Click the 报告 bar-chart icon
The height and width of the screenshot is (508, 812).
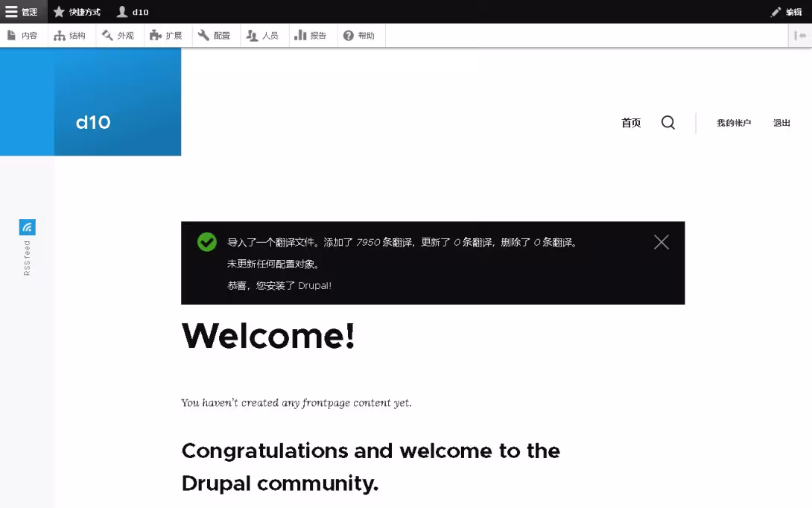[x=301, y=34]
